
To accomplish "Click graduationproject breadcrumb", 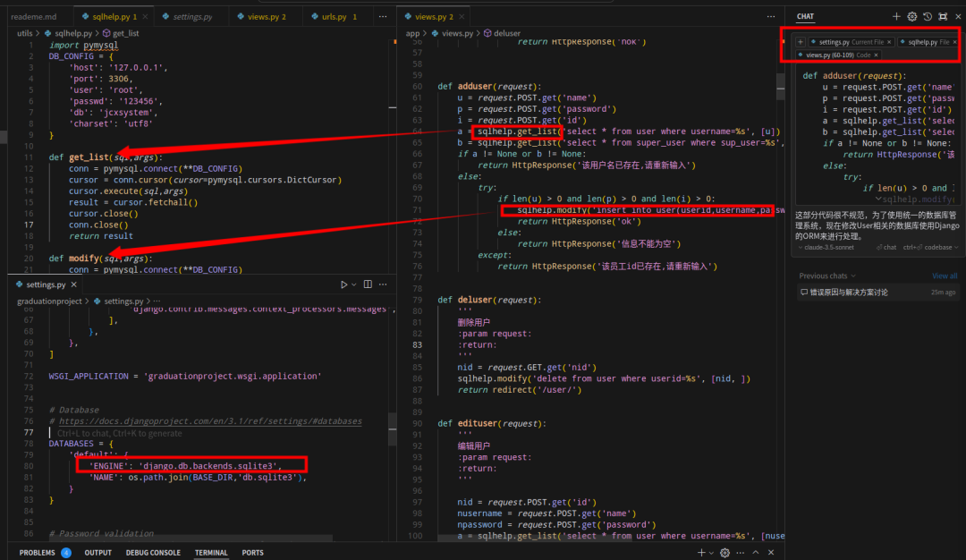I will tap(49, 301).
